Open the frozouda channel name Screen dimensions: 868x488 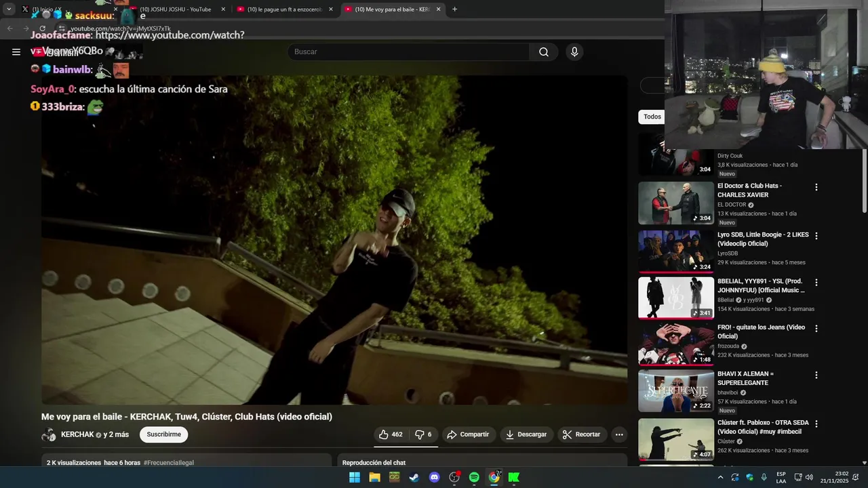[728, 346]
